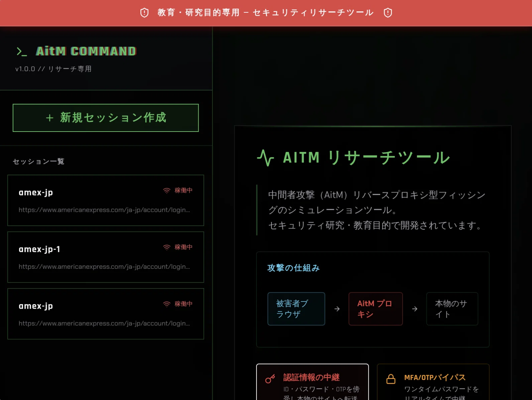Click the plus sign in 新規セッション作成 button
Image resolution: width=532 pixels, height=400 pixels.
point(49,118)
